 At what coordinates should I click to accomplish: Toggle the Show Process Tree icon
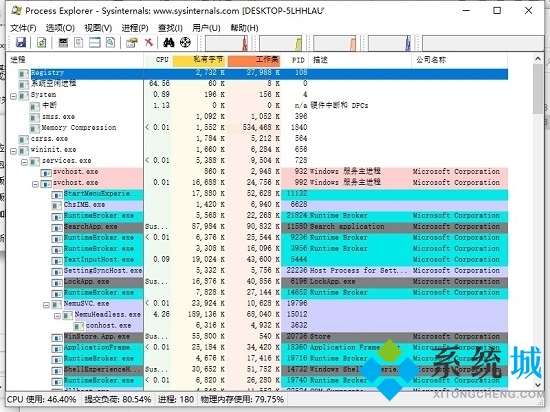pos(79,43)
